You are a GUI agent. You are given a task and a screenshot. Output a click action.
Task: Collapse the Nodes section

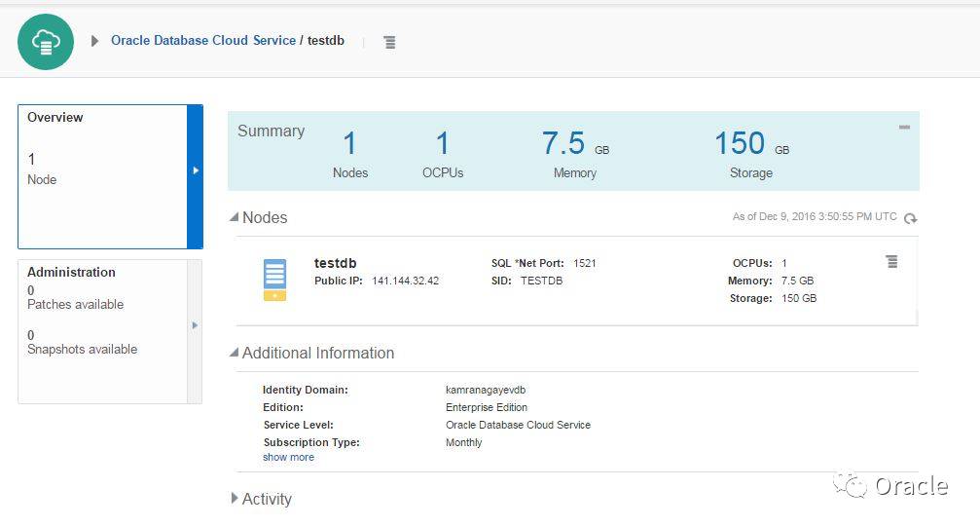[x=235, y=217]
